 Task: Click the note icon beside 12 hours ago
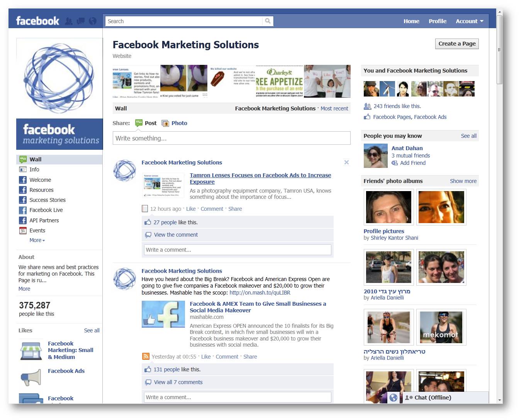[145, 209]
